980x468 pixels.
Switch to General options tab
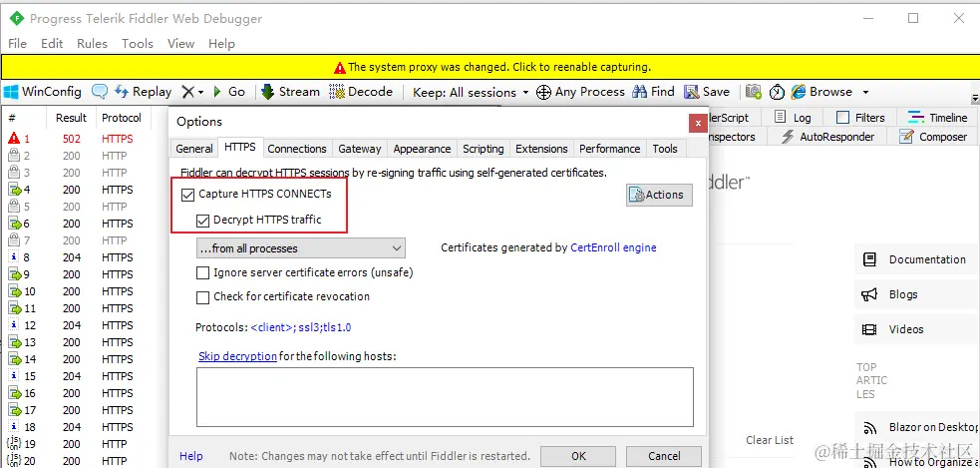click(194, 149)
